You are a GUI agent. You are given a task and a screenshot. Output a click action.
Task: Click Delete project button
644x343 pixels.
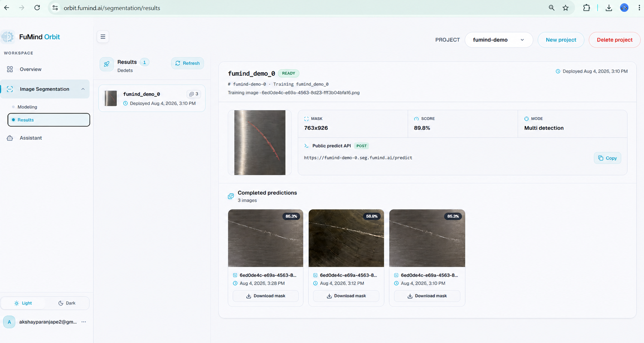pyautogui.click(x=614, y=40)
